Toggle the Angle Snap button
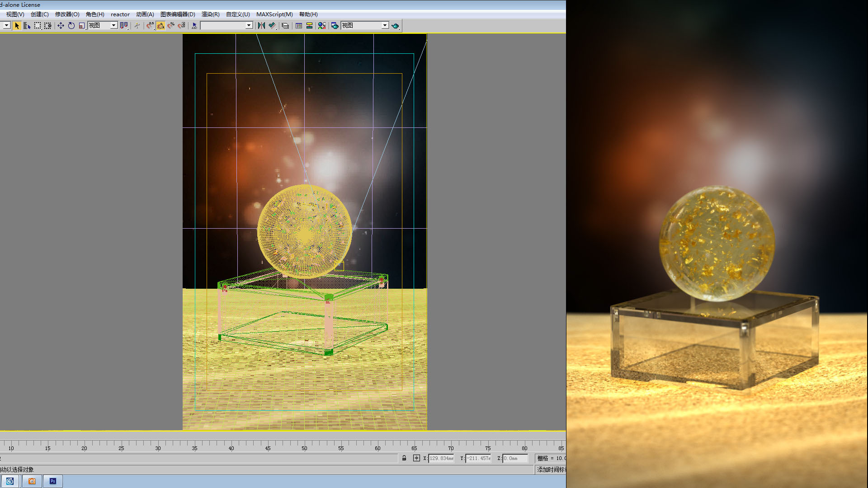 tap(160, 26)
